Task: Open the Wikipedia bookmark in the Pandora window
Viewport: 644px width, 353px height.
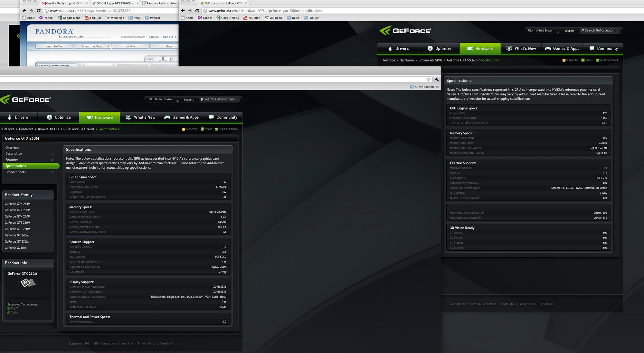Action: point(115,18)
